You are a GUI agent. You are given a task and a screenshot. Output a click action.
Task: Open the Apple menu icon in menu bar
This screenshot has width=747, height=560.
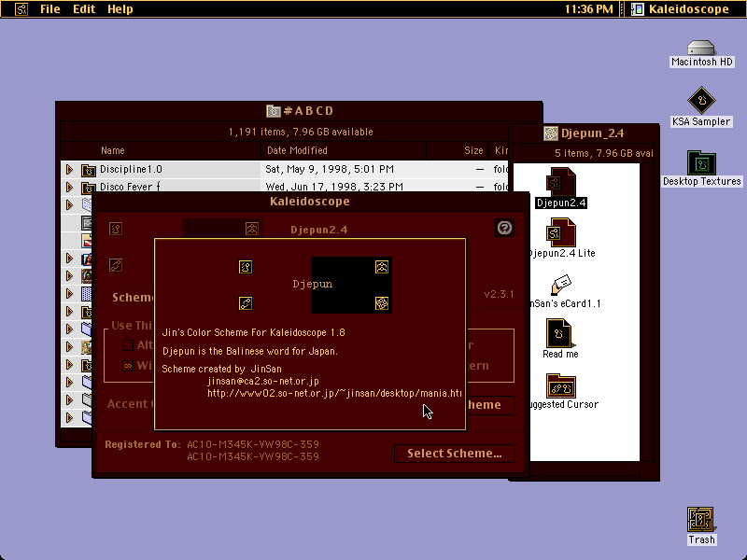tap(21, 9)
